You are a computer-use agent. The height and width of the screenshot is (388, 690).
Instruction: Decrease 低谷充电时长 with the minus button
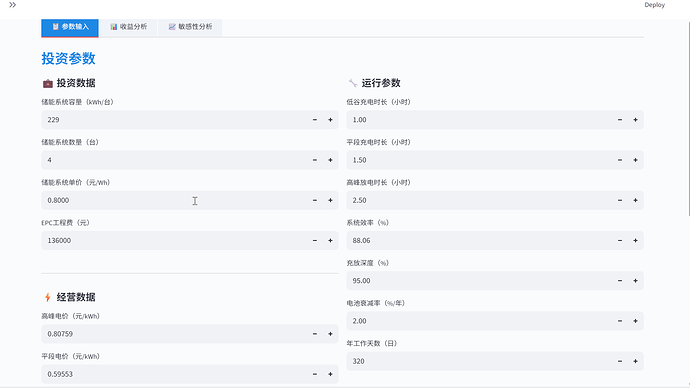click(620, 120)
